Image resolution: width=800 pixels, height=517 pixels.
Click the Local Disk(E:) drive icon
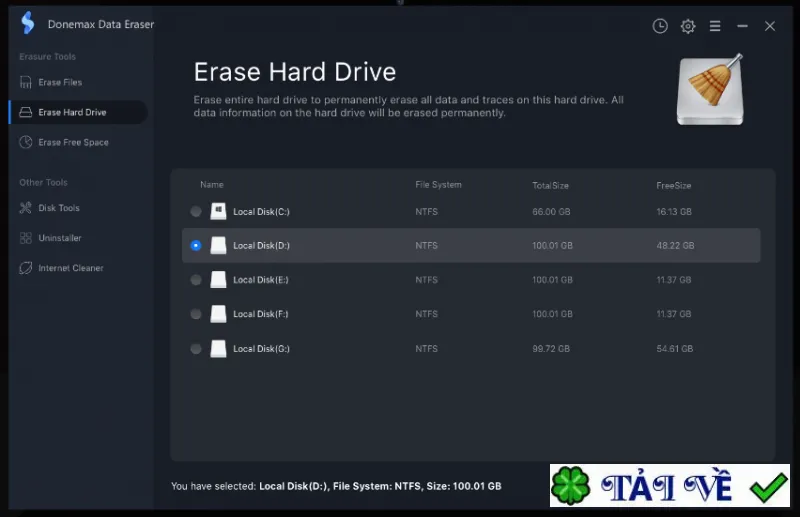[218, 280]
